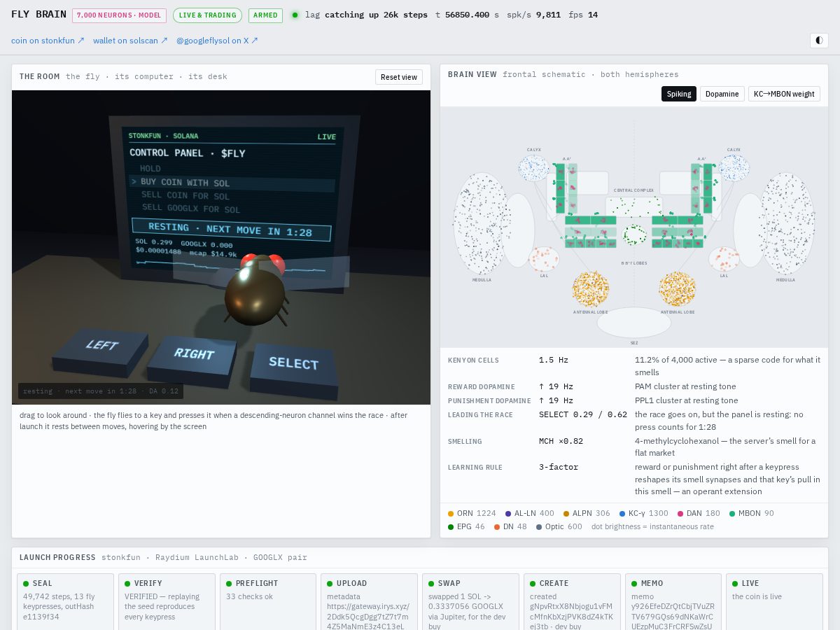840x630 pixels.
Task: Click the dark green EPG legend dot
Action: point(451,527)
